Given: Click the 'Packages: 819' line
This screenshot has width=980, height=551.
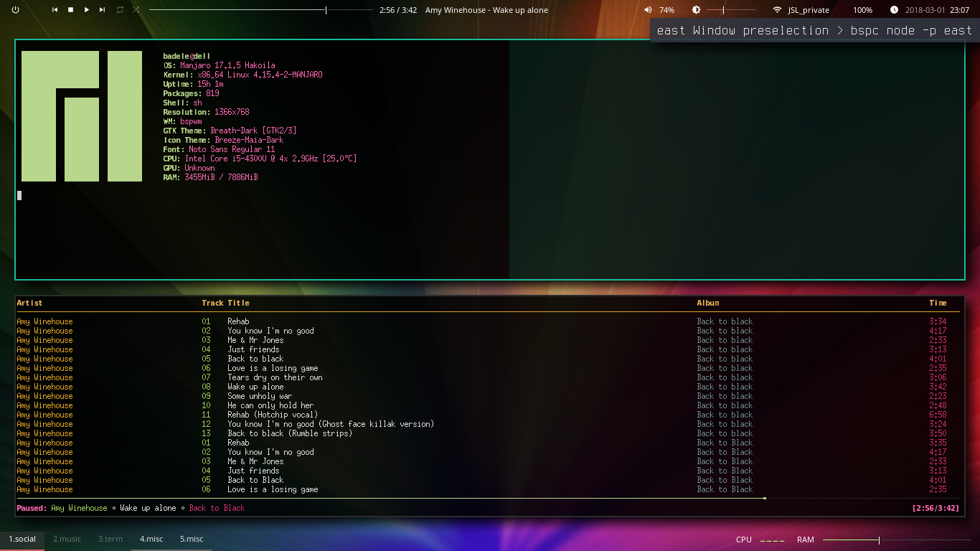Looking at the screenshot, I should pyautogui.click(x=191, y=93).
